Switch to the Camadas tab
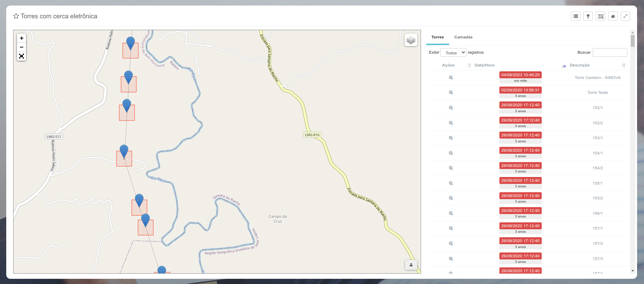 pos(463,37)
